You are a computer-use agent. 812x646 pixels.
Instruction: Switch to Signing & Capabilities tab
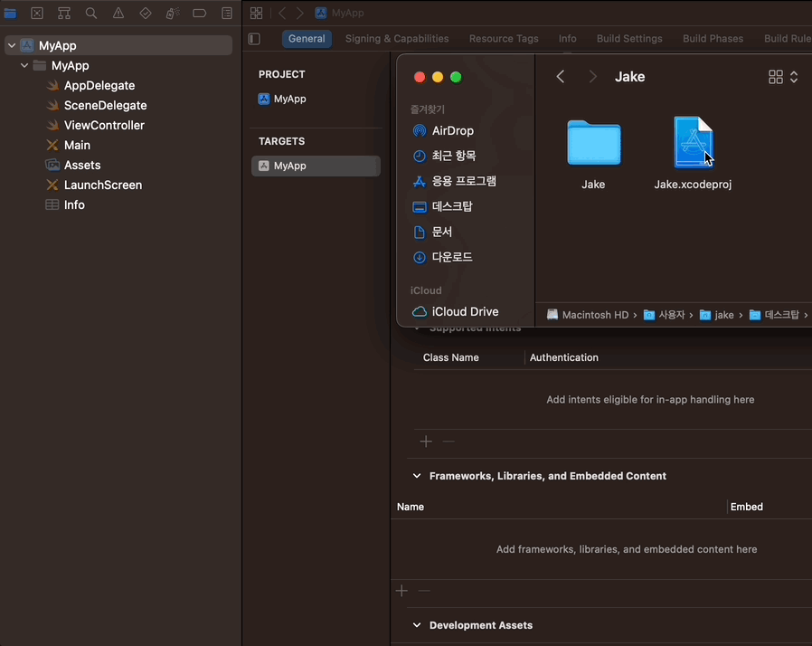(397, 39)
